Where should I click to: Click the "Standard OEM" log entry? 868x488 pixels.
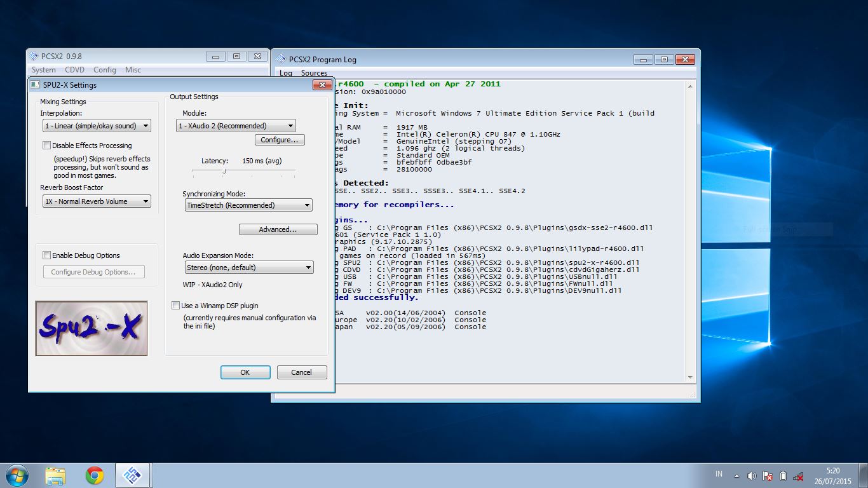423,156
